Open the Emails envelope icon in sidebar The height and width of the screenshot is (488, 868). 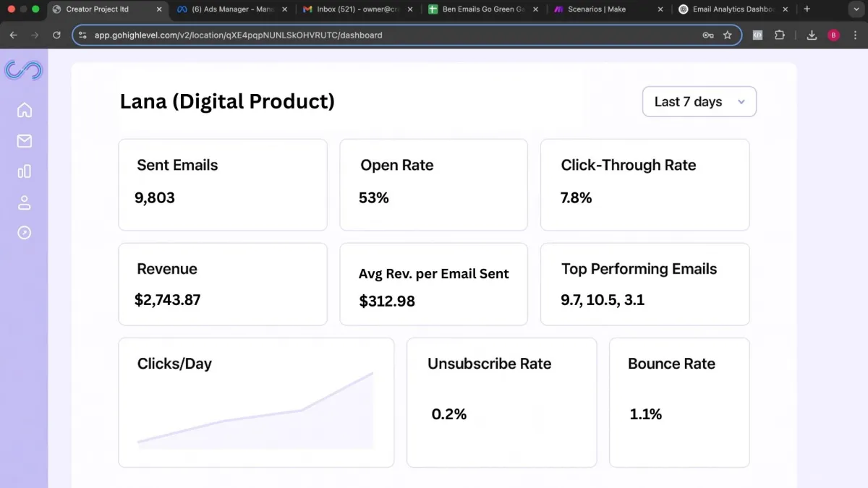click(25, 141)
